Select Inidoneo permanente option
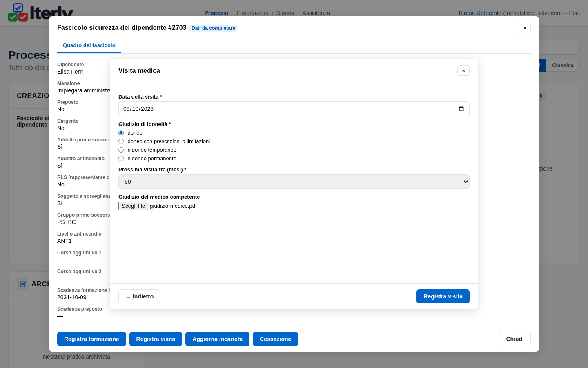This screenshot has height=368, width=588. (121, 159)
